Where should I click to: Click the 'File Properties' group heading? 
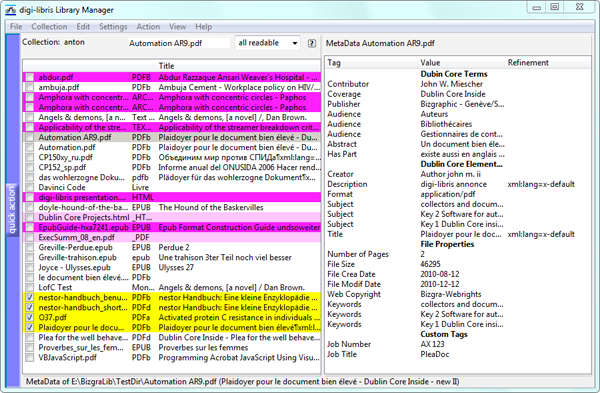(447, 244)
